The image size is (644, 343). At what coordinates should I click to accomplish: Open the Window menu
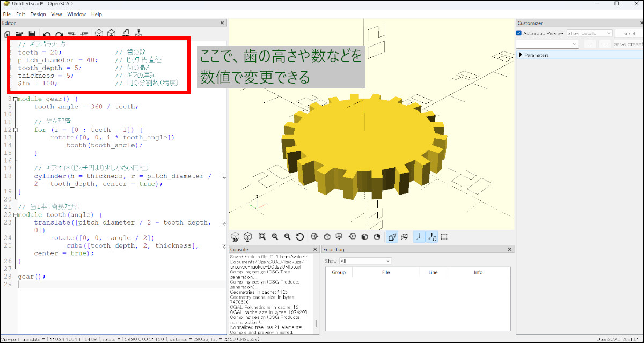(76, 14)
